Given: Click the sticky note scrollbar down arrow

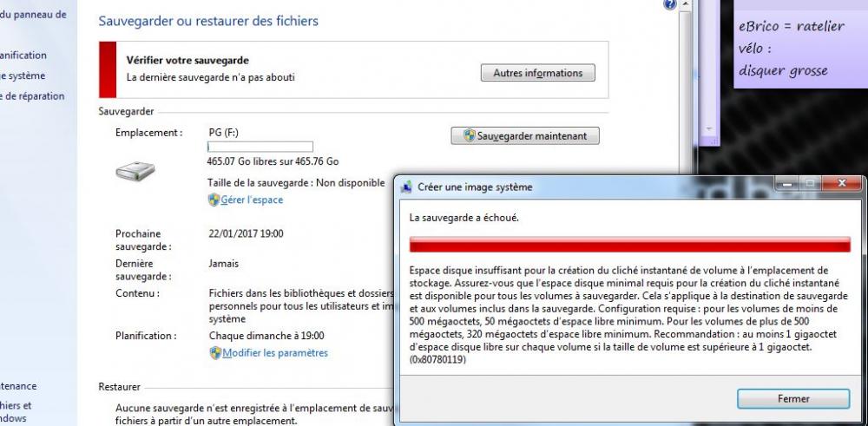Looking at the screenshot, I should (710, 128).
